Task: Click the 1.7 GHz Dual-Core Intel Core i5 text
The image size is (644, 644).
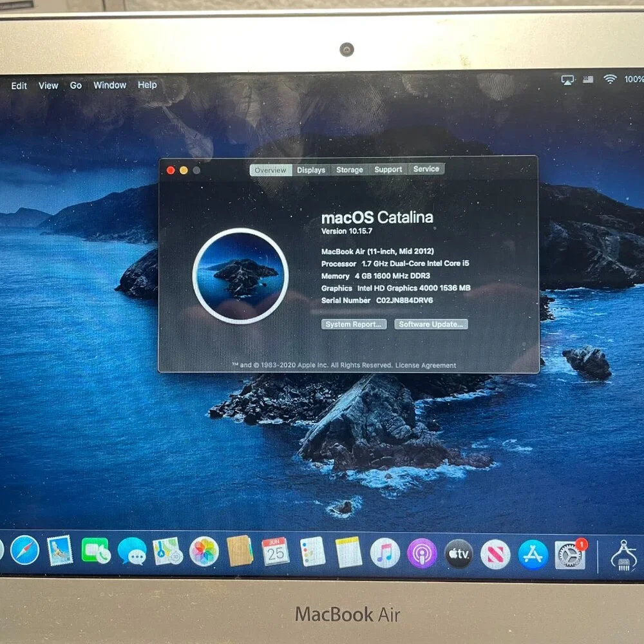Action: (x=415, y=263)
